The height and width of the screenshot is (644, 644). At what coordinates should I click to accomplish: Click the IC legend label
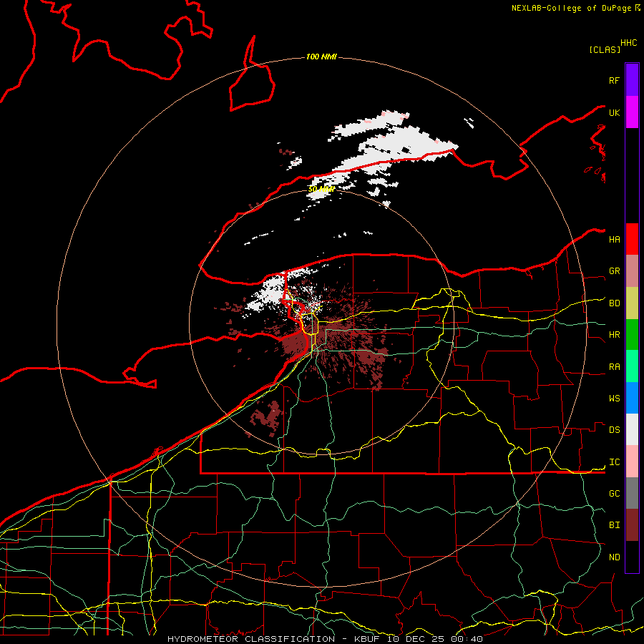(x=615, y=462)
